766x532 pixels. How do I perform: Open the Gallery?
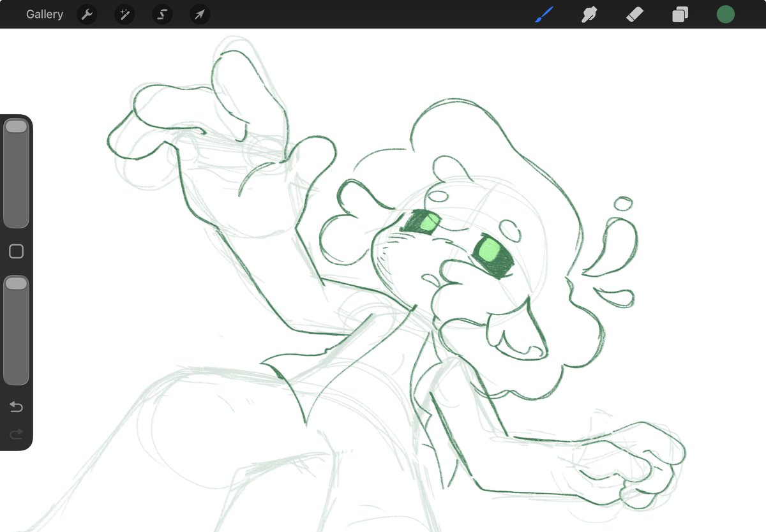click(x=45, y=14)
